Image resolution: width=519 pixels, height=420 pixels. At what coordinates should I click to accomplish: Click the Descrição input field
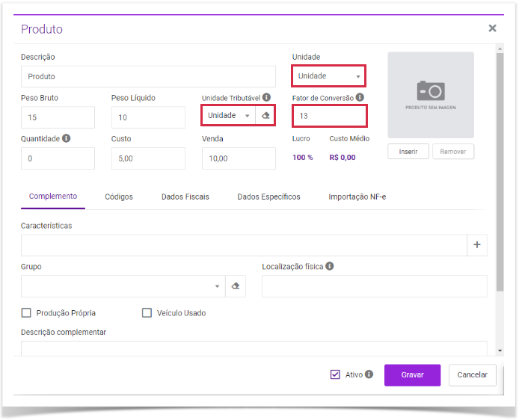[148, 77]
